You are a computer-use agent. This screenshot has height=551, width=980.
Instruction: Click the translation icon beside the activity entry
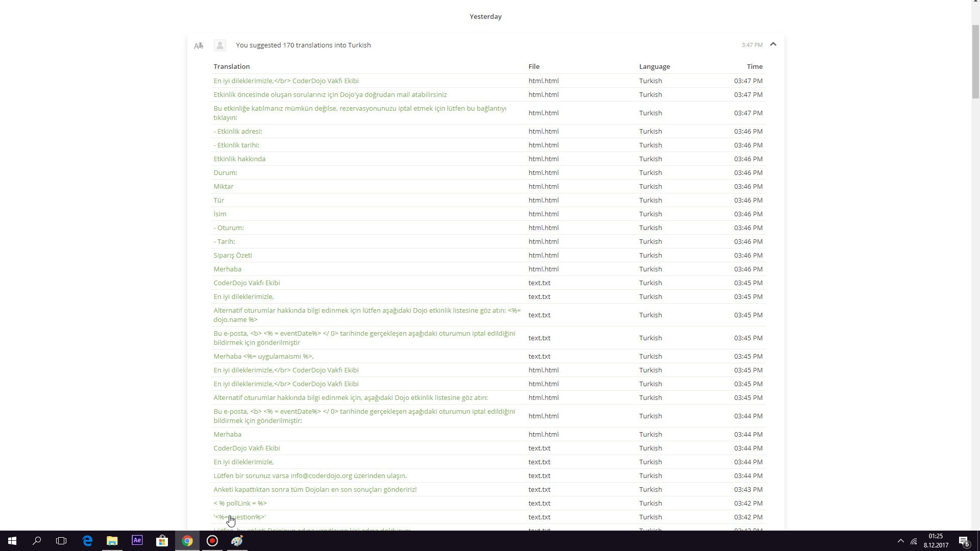[199, 45]
